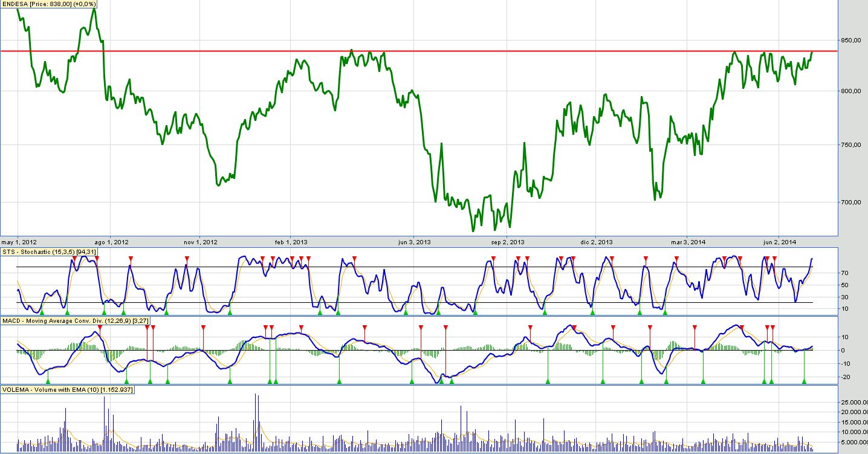Click the 850,00 price axis label
868x454 pixels.
(850, 41)
